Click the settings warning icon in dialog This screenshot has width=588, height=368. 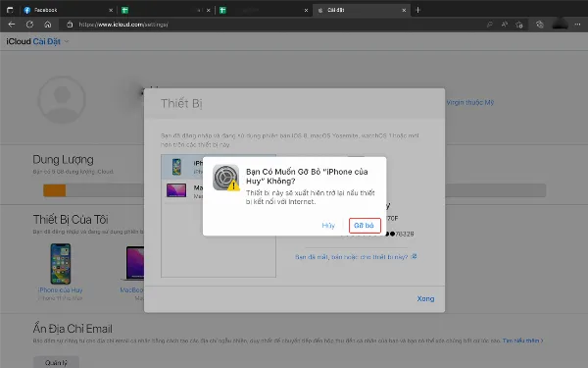coord(226,178)
